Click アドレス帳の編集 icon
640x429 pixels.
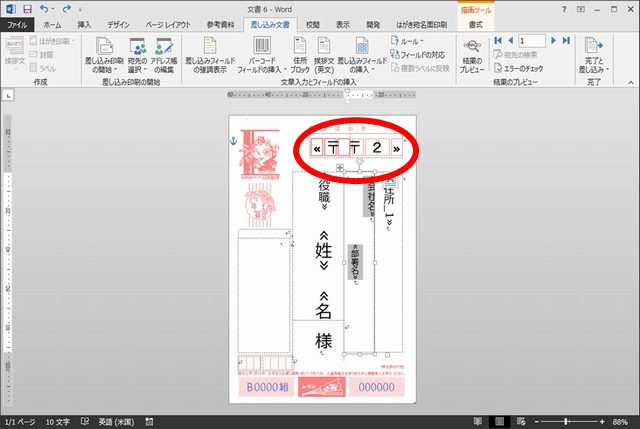164,55
